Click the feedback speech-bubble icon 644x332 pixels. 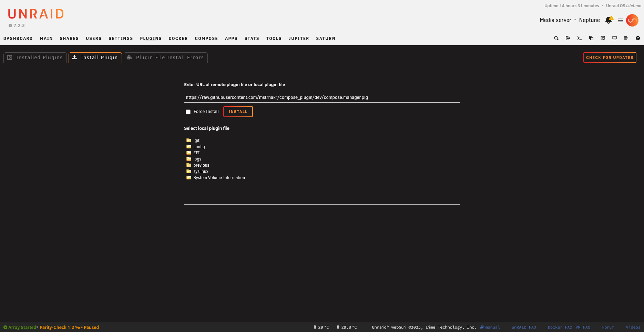603,38
